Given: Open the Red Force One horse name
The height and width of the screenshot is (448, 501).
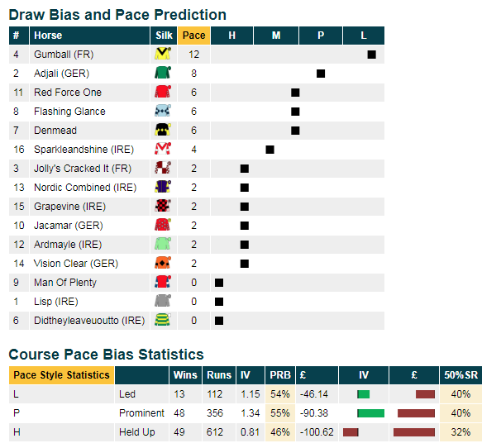Looking at the screenshot, I should pyautogui.click(x=68, y=93).
